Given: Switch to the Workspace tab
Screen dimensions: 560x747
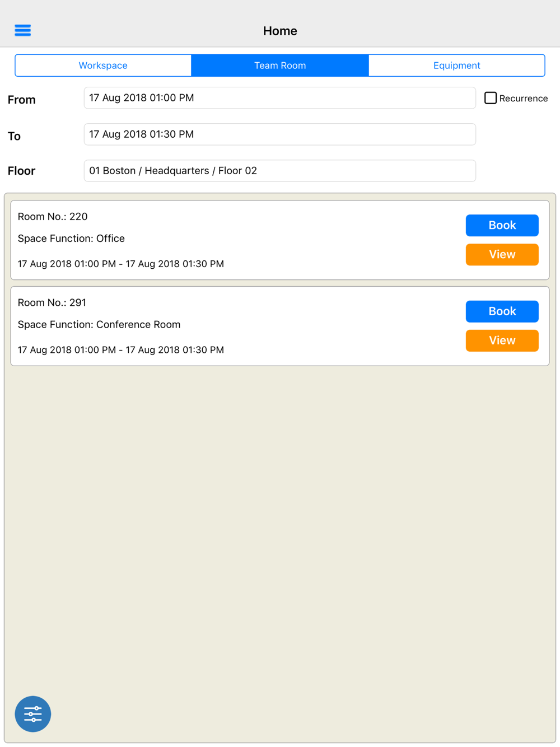Looking at the screenshot, I should (x=103, y=66).
